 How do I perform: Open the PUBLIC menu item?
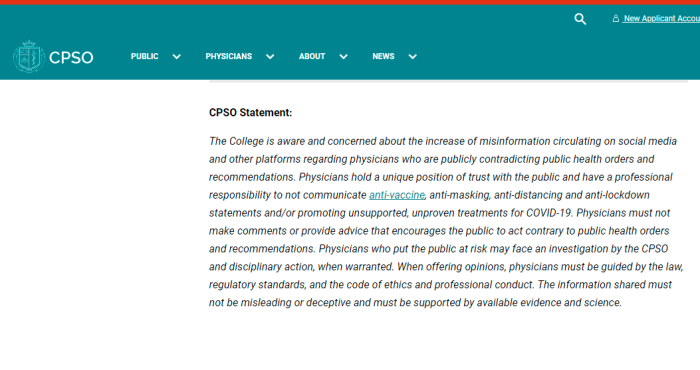point(145,56)
